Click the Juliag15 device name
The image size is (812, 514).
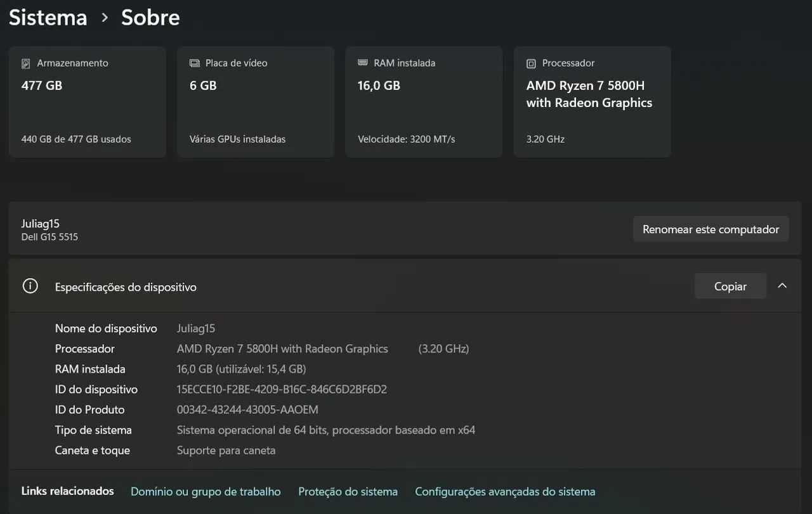tap(41, 223)
